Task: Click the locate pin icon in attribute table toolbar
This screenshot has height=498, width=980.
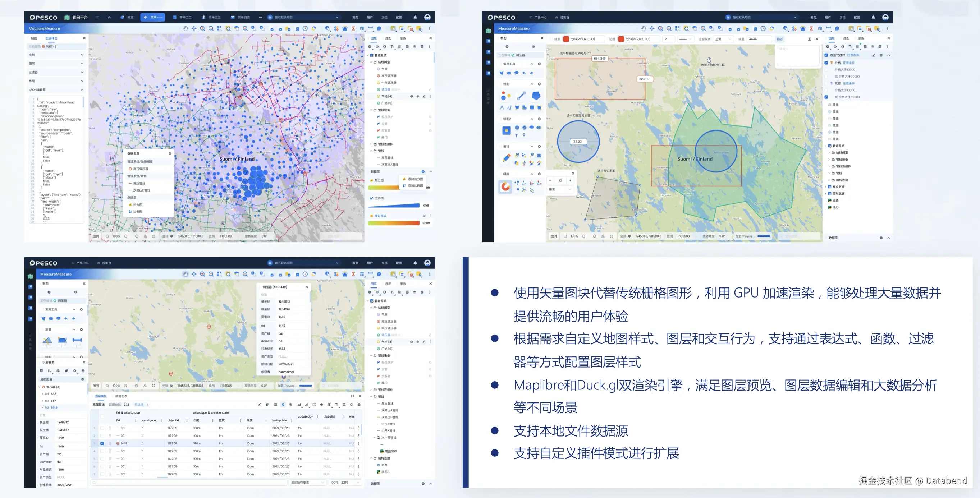Action: pyautogui.click(x=283, y=405)
